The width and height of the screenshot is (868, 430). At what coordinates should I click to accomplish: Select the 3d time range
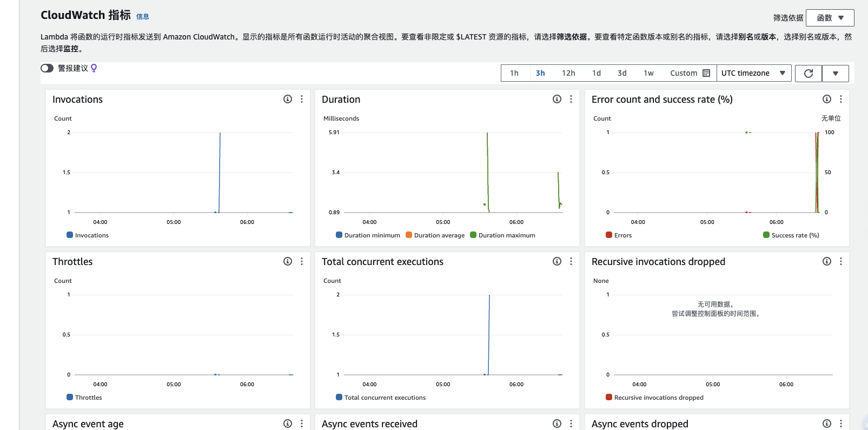click(622, 73)
